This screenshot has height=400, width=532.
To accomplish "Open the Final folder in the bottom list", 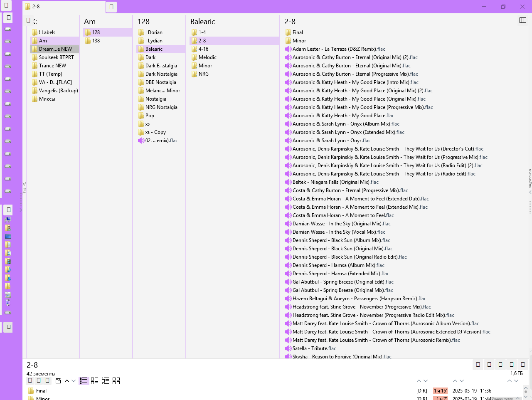I will tap(41, 391).
